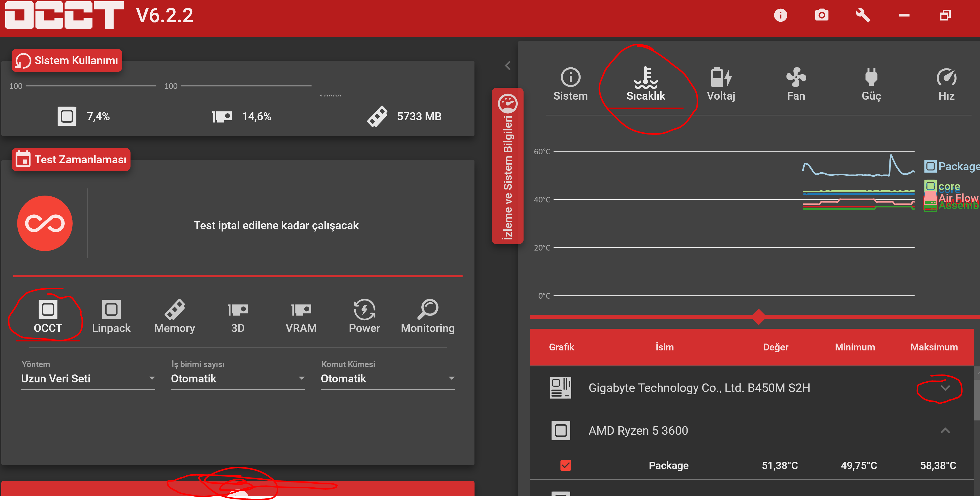Open settings with the wrench icon
This screenshot has height=500, width=980.
863,15
